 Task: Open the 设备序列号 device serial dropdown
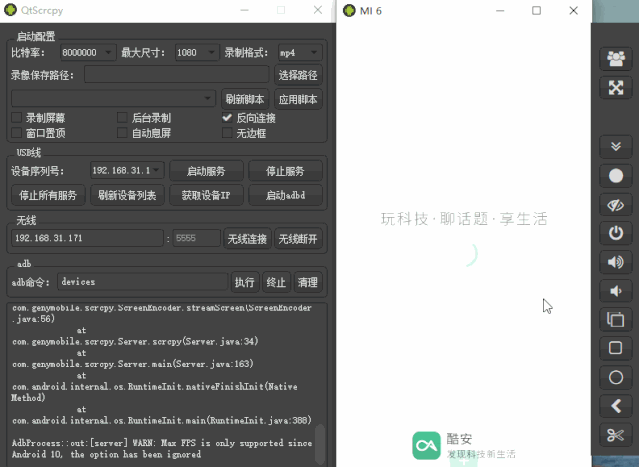point(127,170)
